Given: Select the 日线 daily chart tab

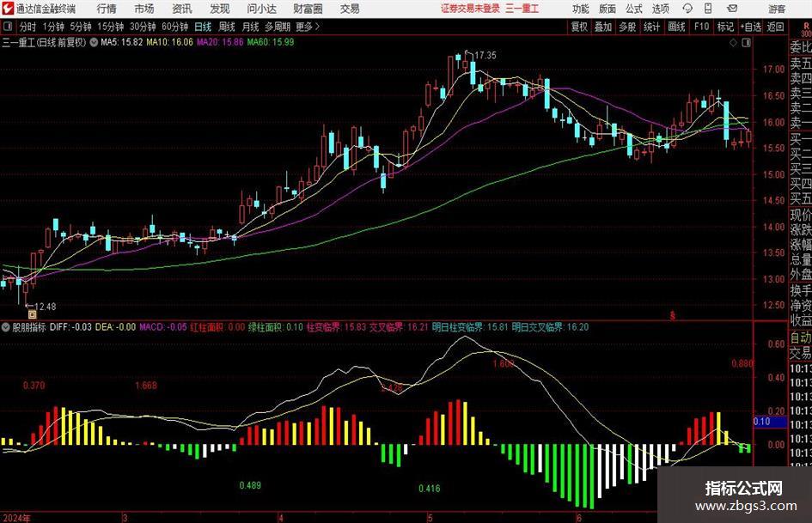Looking at the screenshot, I should pos(203,27).
